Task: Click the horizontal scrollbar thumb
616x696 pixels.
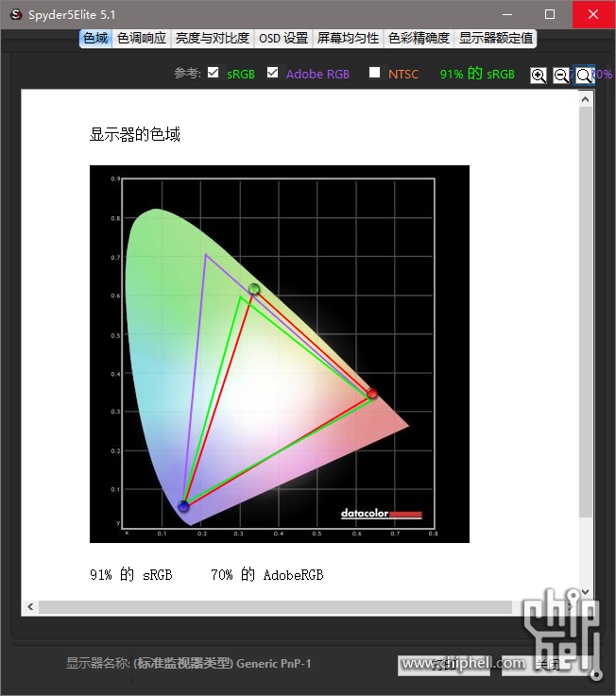Action: coord(275,607)
